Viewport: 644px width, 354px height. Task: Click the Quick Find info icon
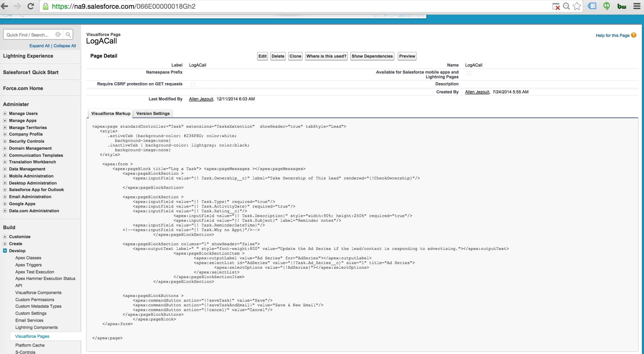pyautogui.click(x=58, y=35)
